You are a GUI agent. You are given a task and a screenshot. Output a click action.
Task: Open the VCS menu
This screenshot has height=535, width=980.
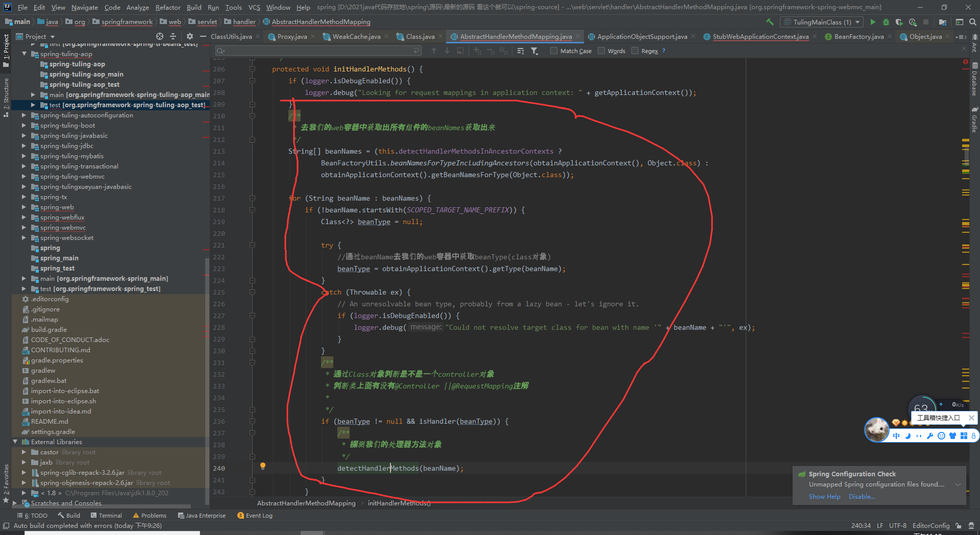[254, 7]
